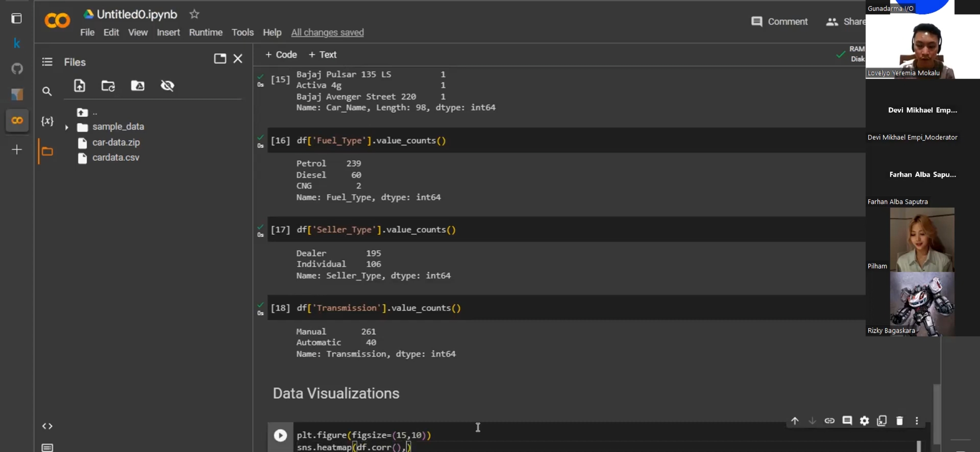Screen dimensions: 980x452
Task: Click the Upload to session storage icon
Action: click(x=80, y=86)
